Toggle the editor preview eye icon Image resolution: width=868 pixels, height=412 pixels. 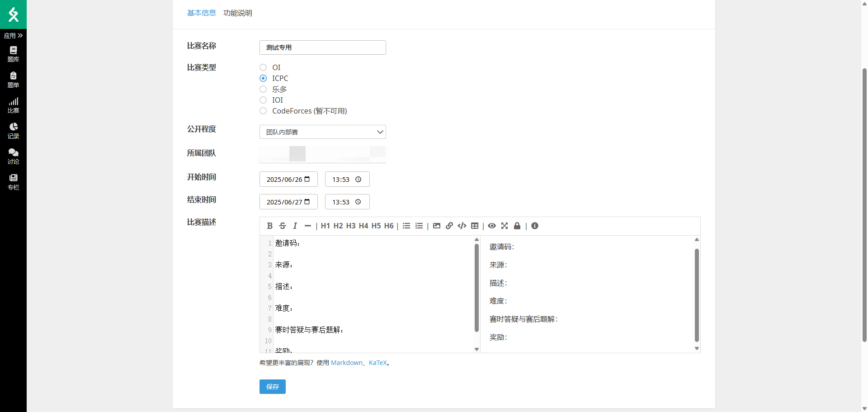pyautogui.click(x=491, y=226)
